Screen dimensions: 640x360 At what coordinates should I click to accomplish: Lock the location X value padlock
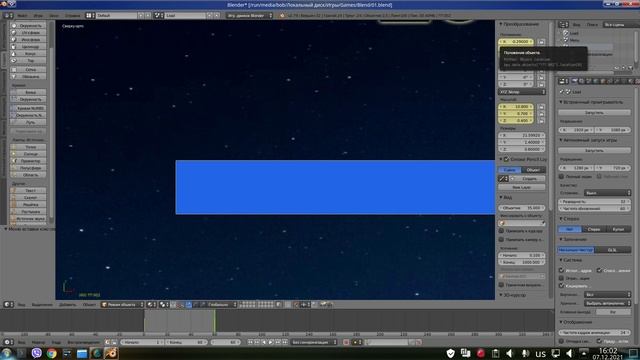(541, 42)
